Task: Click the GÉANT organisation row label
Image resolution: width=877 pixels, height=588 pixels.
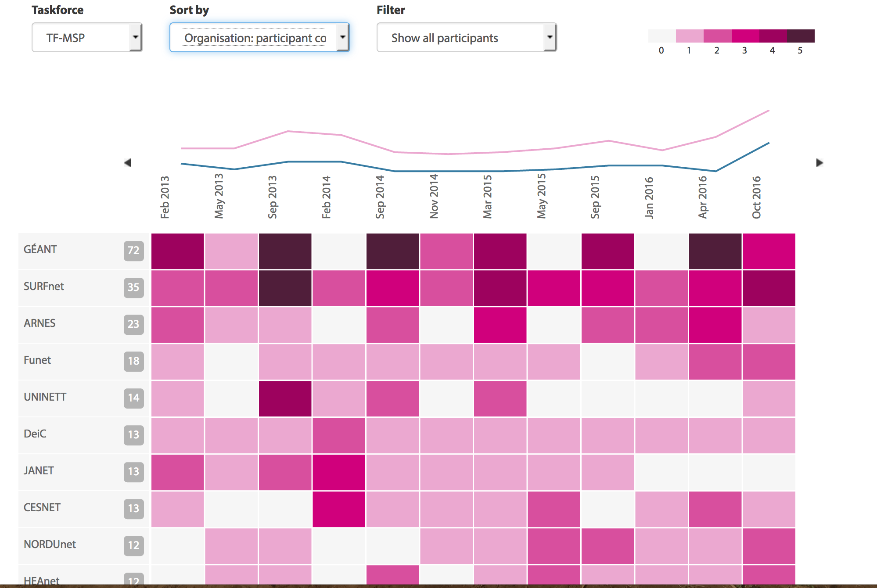Action: coord(40,250)
